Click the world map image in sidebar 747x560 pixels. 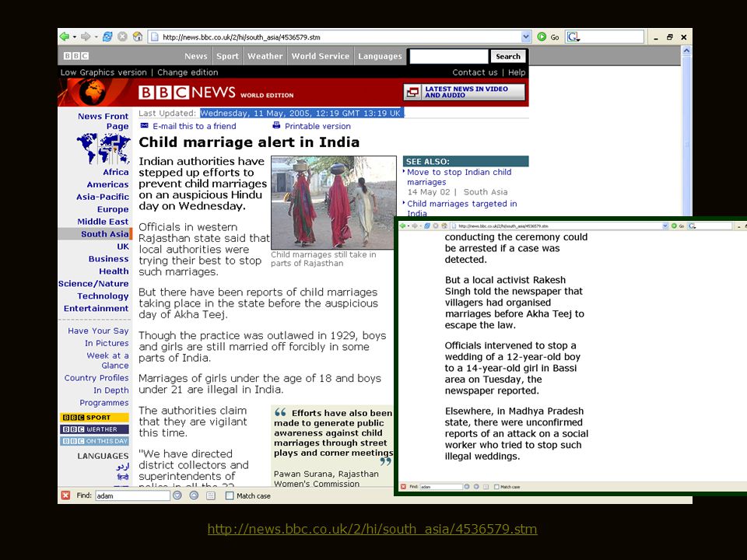click(x=103, y=149)
